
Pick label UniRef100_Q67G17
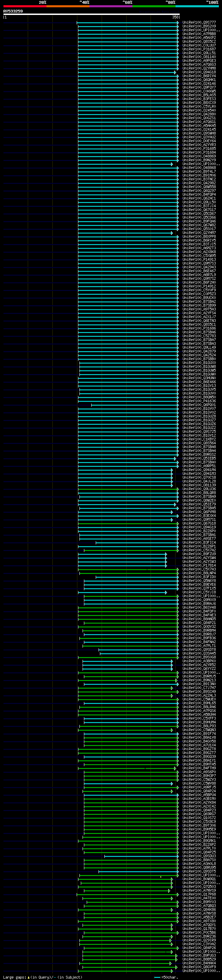199,210
